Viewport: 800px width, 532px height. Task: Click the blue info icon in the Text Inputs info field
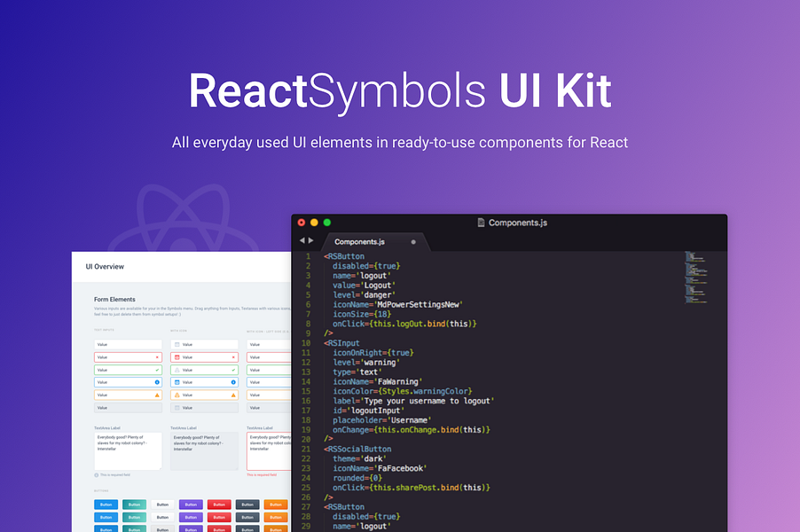(157, 382)
